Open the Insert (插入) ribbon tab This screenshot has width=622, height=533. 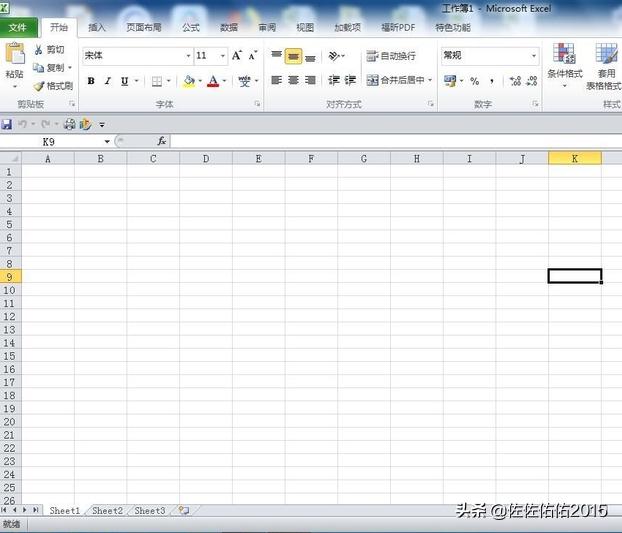point(97,27)
